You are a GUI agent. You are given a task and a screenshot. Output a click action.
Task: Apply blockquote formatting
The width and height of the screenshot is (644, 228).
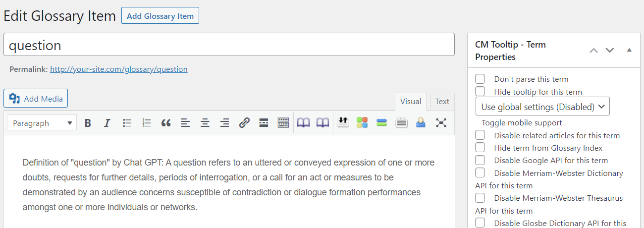(x=166, y=123)
